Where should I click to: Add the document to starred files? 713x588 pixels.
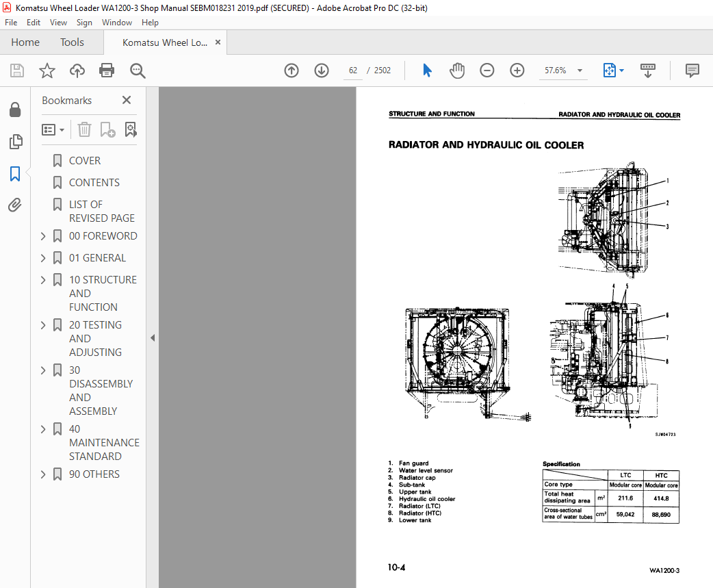click(x=47, y=71)
